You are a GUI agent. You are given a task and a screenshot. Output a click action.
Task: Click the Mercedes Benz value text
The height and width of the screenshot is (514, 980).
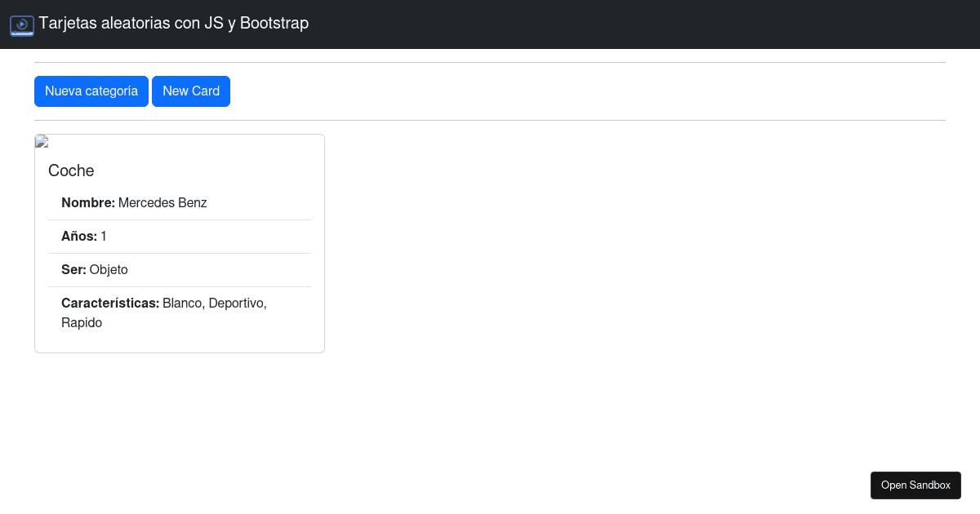point(163,203)
